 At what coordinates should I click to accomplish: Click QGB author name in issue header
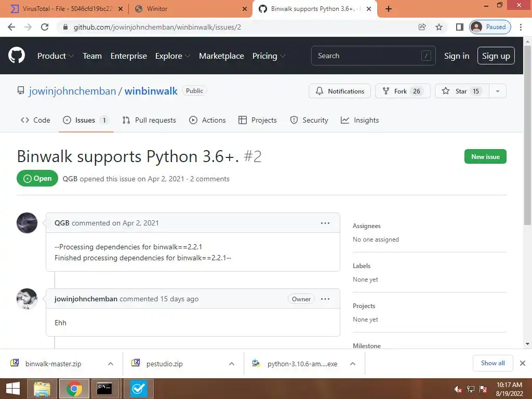[70, 179]
